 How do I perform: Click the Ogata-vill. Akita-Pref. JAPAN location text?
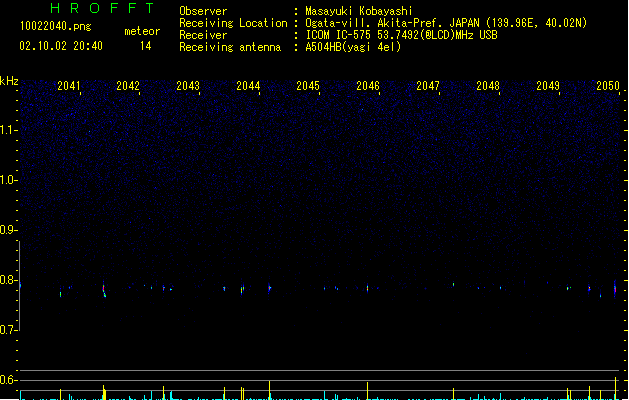pos(446,23)
